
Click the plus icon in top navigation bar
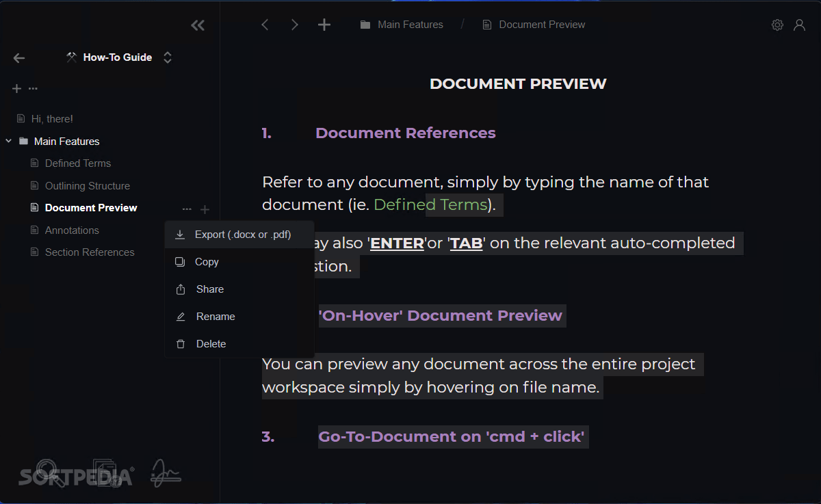pyautogui.click(x=324, y=25)
